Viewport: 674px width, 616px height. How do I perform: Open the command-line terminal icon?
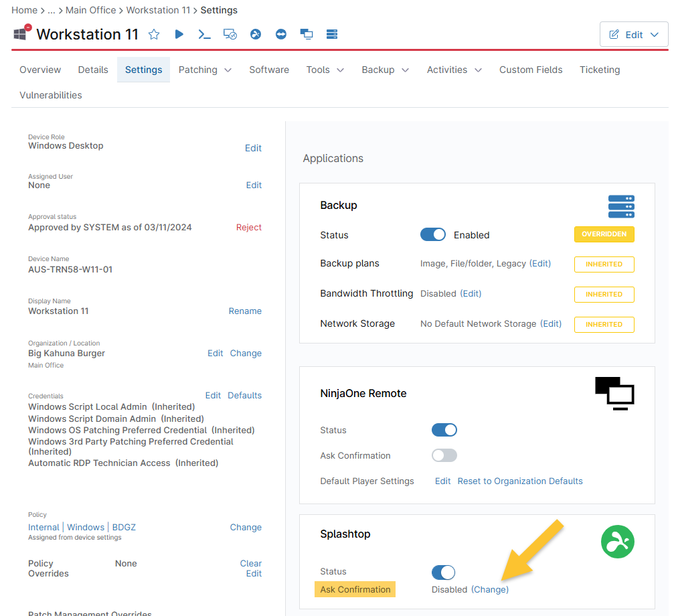coord(205,34)
